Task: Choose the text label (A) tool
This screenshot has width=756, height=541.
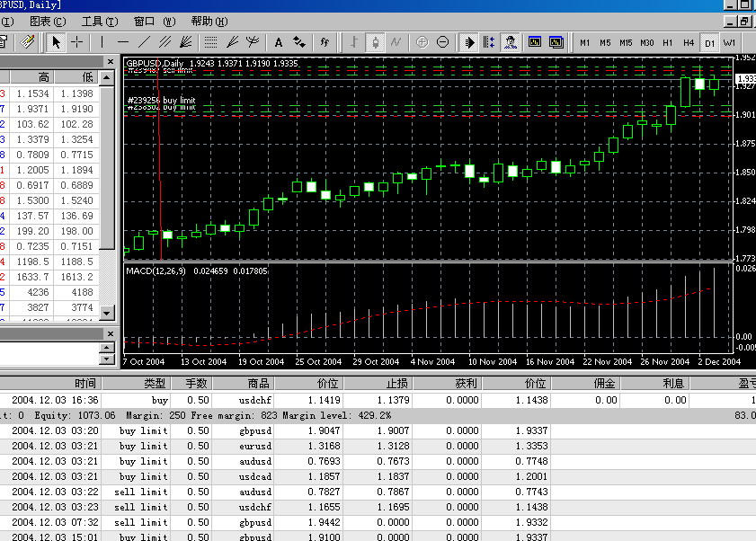Action: 278,41
